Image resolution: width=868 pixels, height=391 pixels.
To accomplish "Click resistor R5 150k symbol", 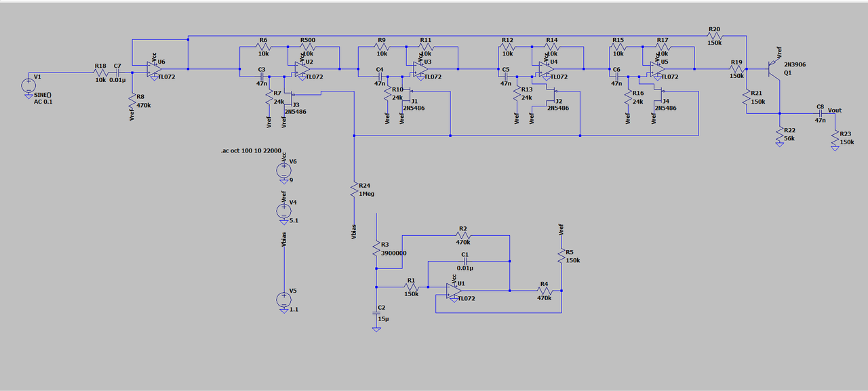I will point(561,255).
